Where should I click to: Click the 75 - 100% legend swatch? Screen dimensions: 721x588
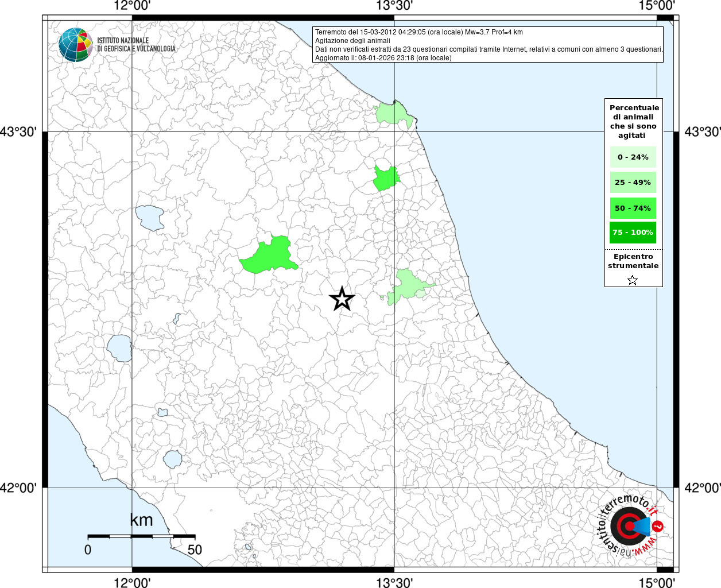coord(633,233)
